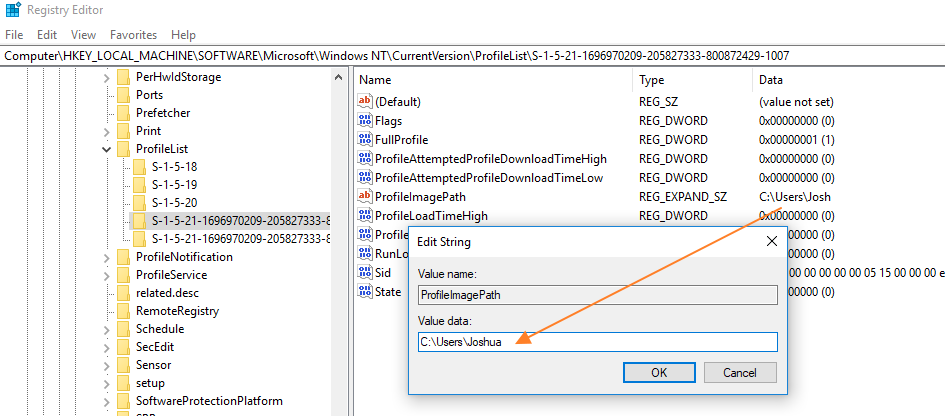The image size is (945, 416).
Task: Select the related.desc folder icon
Action: [x=124, y=293]
